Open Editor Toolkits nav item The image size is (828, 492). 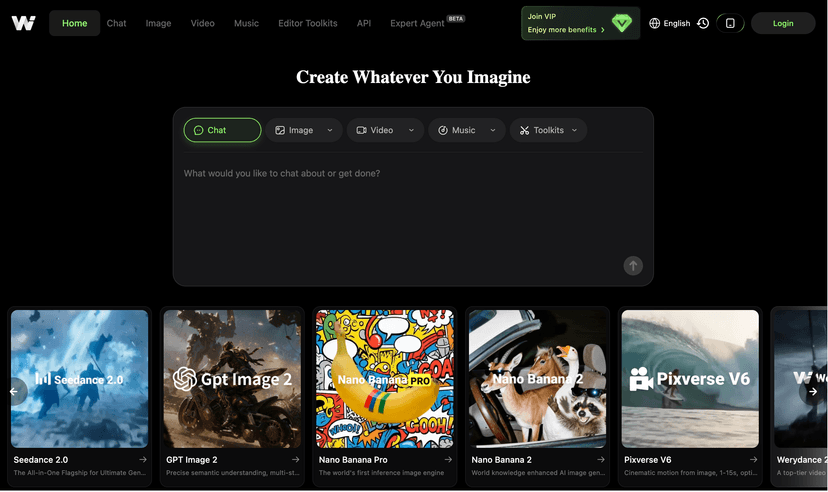click(x=308, y=23)
